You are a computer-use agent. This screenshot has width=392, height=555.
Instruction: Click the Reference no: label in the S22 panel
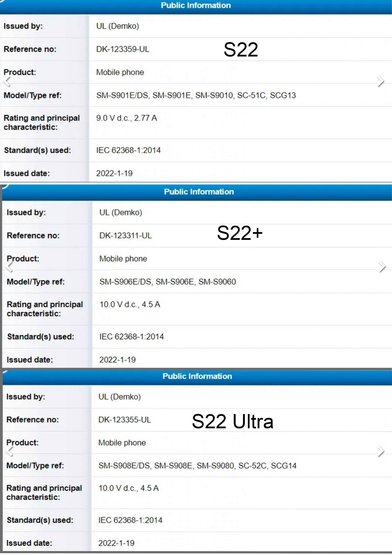pyautogui.click(x=30, y=49)
